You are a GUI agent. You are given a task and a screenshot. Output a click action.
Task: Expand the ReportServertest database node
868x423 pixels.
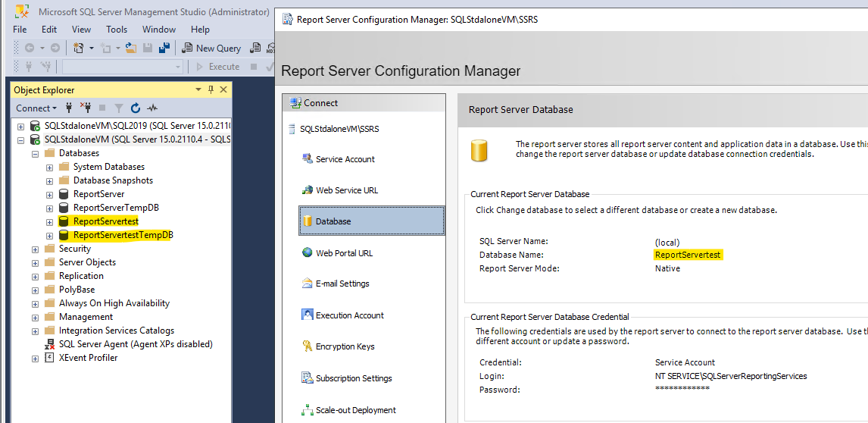[x=49, y=222]
